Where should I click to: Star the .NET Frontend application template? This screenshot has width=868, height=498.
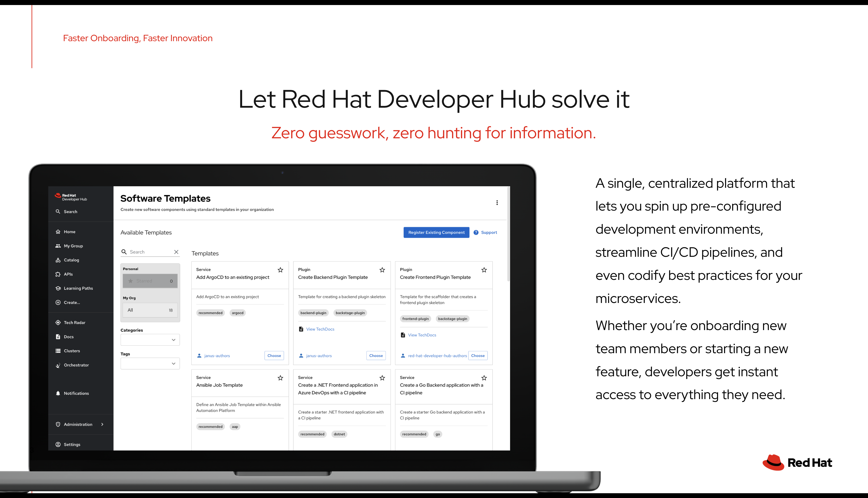[382, 378]
